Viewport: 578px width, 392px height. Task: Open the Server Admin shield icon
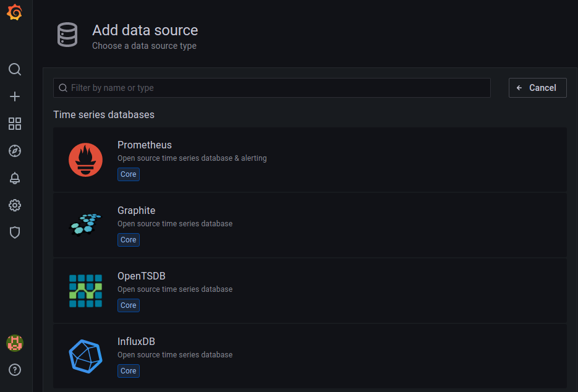[x=15, y=232]
